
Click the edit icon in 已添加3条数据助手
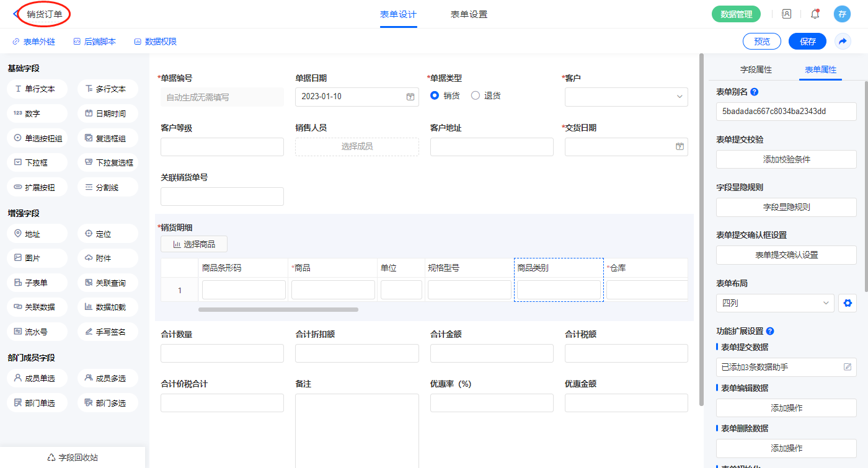[848, 367]
